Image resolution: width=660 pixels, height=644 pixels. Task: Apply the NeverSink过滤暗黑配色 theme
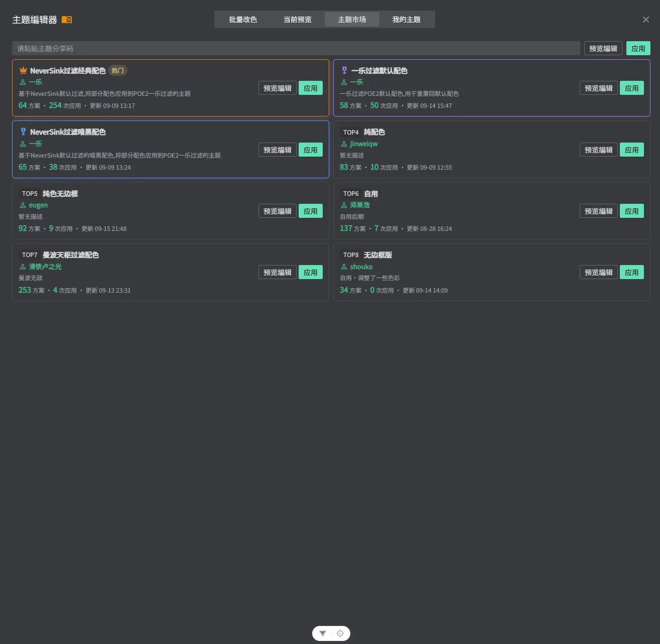311,150
